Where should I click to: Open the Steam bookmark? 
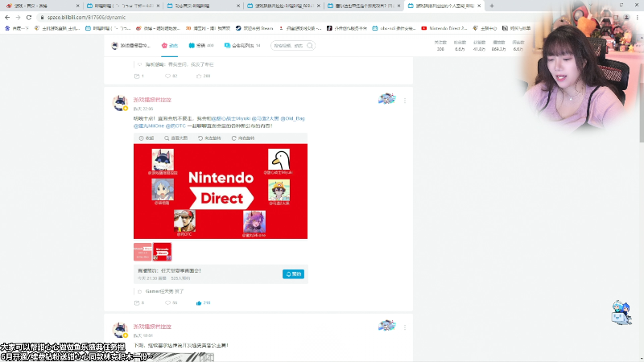(254, 28)
